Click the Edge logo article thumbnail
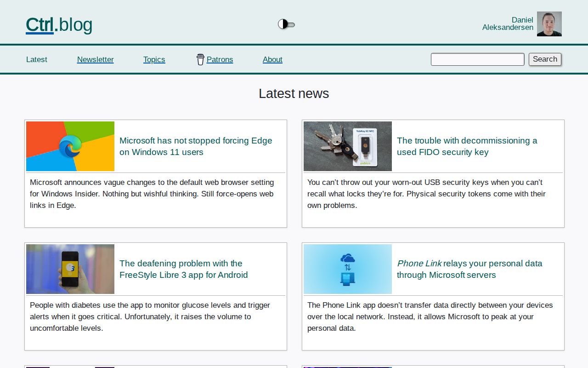 pos(70,146)
